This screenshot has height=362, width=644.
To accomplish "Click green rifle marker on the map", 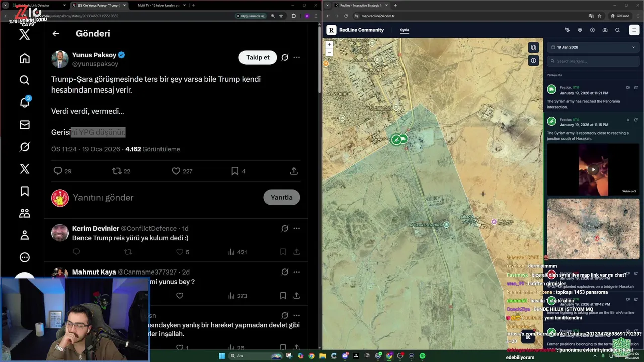I will [x=396, y=140].
